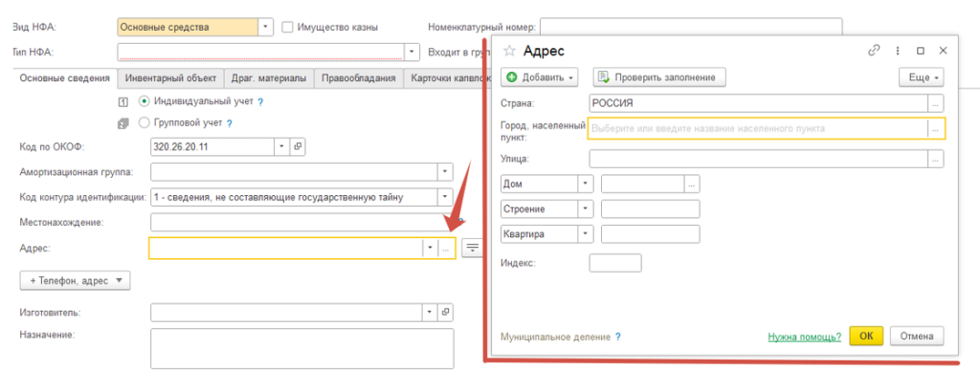980x371 pixels.
Task: Click the ellipsis button in Улица field
Action: (x=935, y=160)
